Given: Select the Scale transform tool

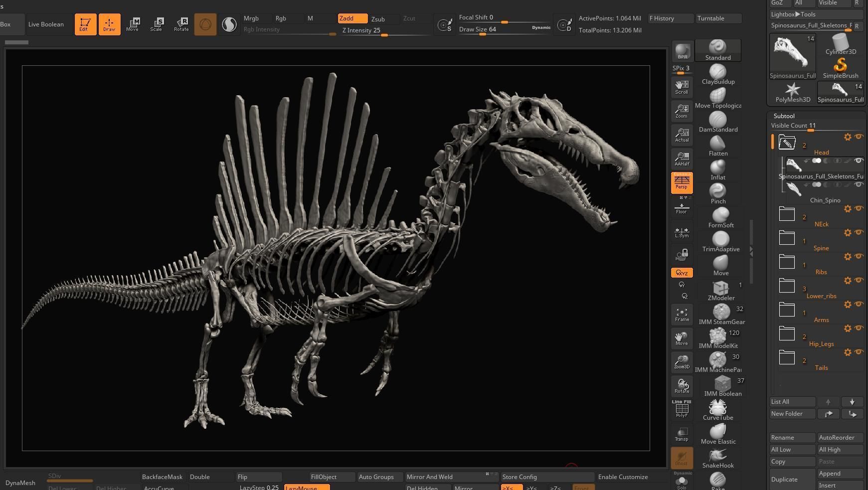Looking at the screenshot, I should (x=157, y=24).
